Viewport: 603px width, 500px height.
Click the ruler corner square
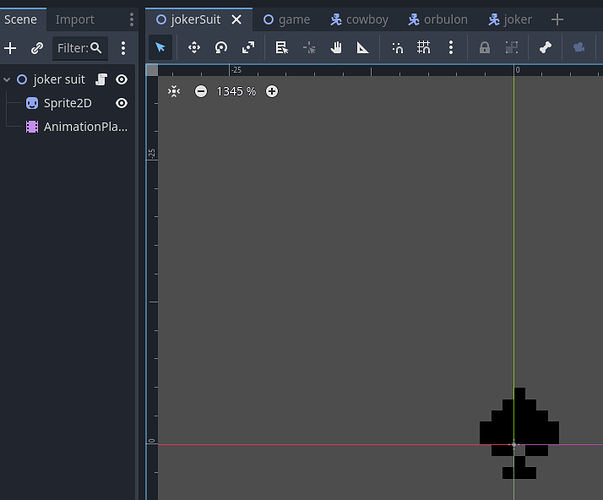pyautogui.click(x=152, y=70)
